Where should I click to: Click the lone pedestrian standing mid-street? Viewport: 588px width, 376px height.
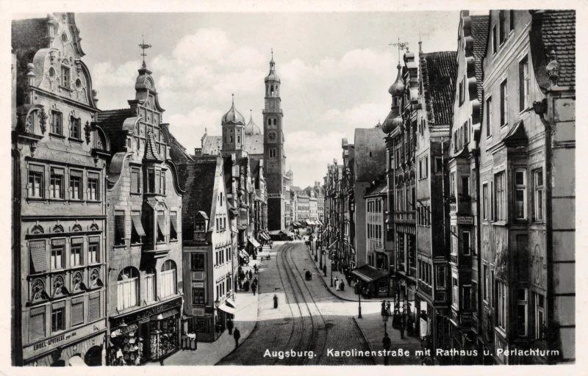coord(276,300)
